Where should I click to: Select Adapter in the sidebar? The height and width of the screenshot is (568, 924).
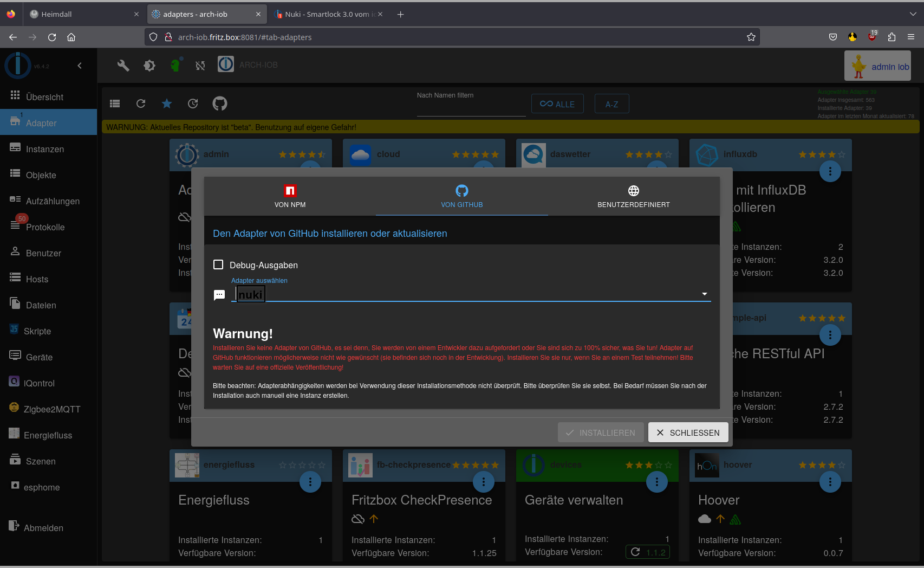(x=49, y=122)
